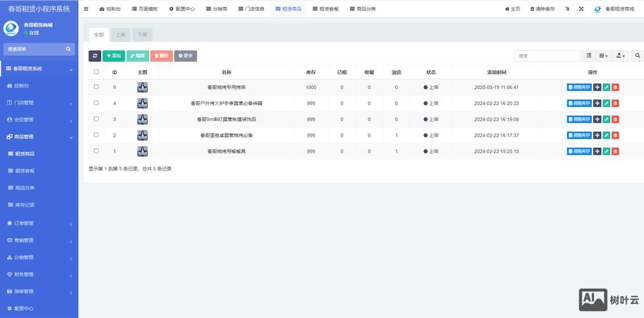Click green edit icon for product ID 3
This screenshot has height=318, width=644.
606,119
